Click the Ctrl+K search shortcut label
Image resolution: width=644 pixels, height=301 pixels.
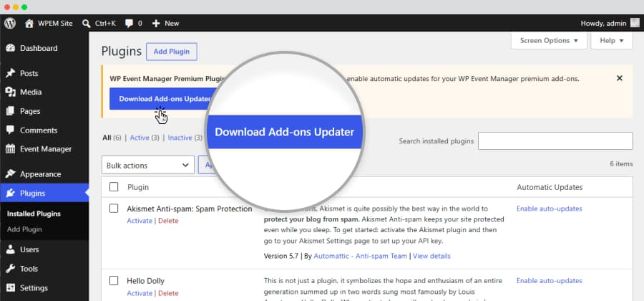tap(105, 24)
